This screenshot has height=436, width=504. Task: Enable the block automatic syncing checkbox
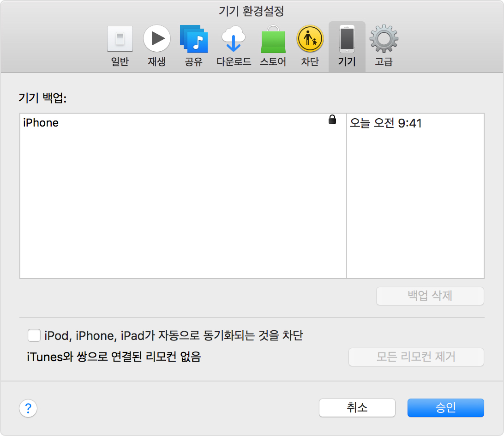[34, 335]
